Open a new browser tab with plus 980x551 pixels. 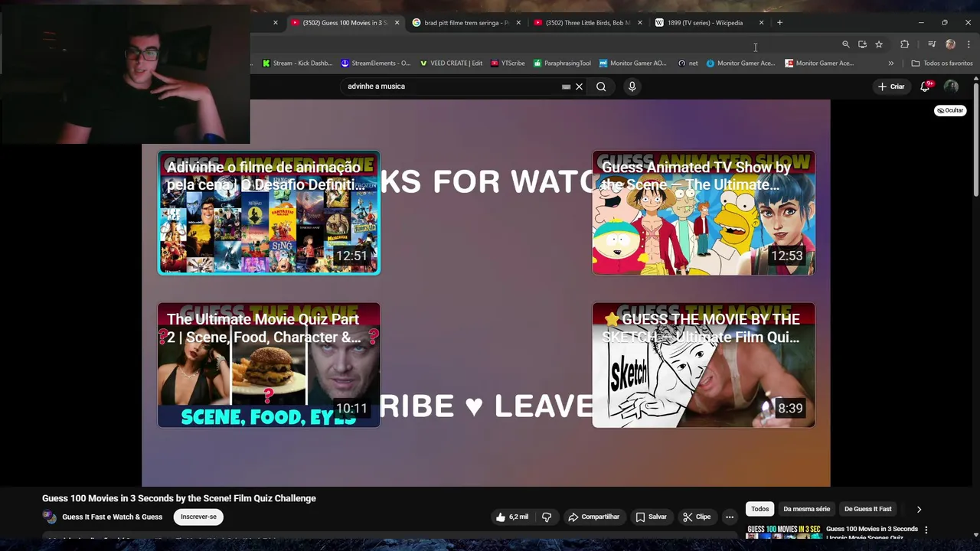point(779,23)
